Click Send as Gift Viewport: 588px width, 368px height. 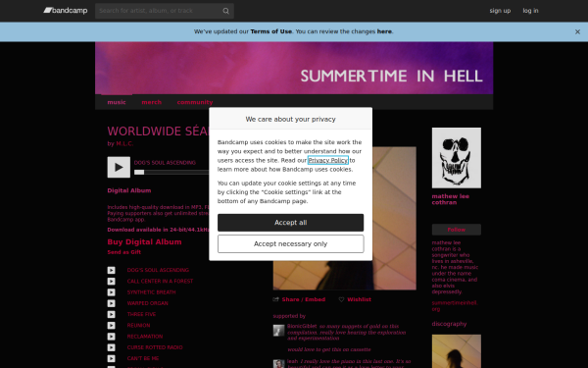pos(124,252)
